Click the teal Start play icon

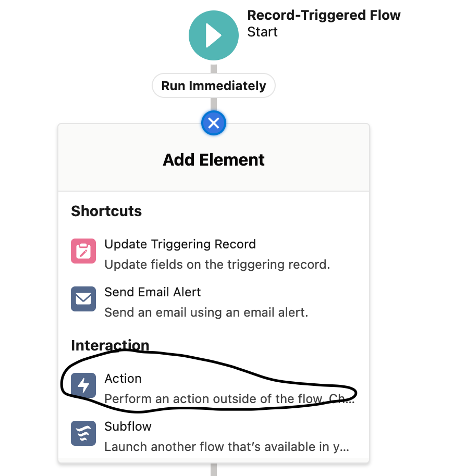[214, 35]
